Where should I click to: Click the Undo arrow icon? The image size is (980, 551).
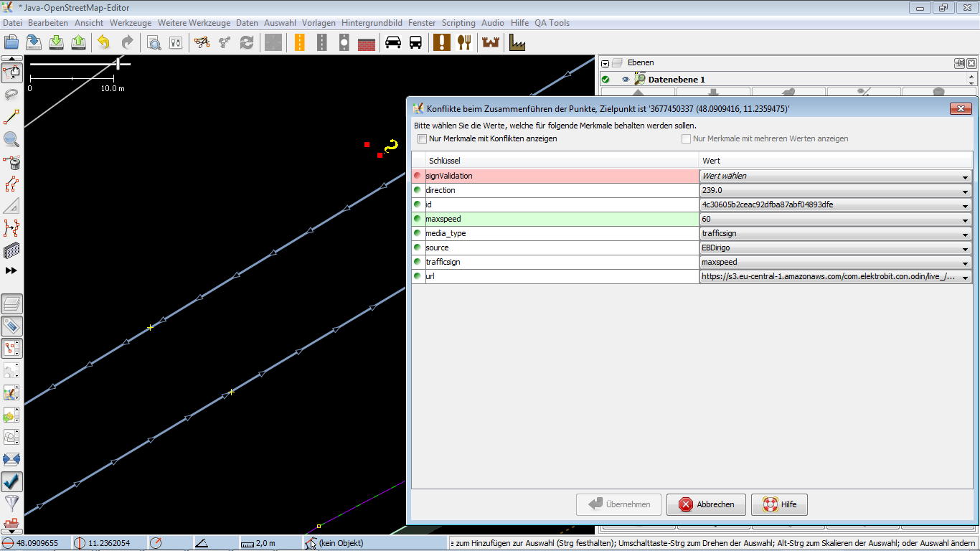coord(104,42)
